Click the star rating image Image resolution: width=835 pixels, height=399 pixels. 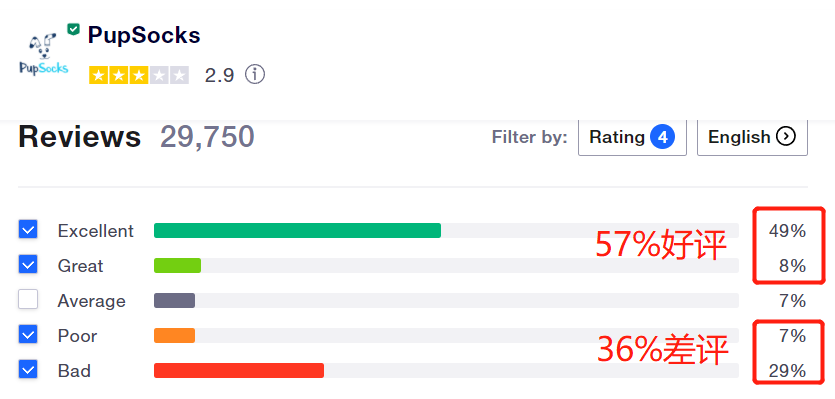coord(139,75)
